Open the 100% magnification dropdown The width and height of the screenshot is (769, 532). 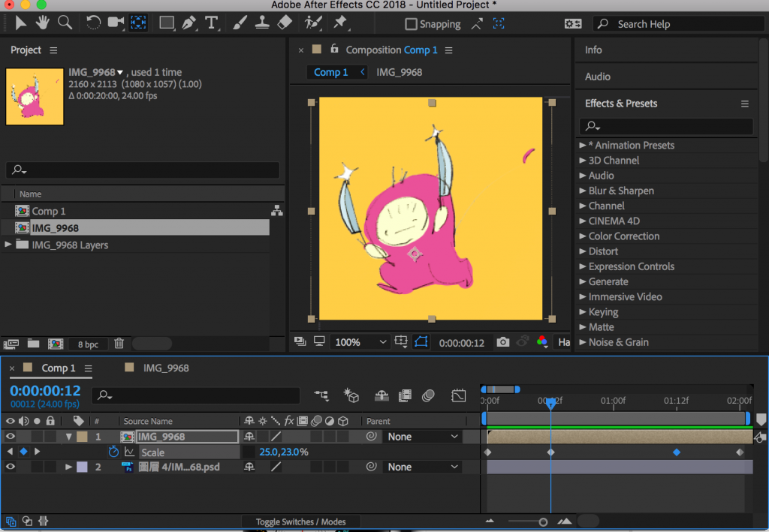click(359, 342)
